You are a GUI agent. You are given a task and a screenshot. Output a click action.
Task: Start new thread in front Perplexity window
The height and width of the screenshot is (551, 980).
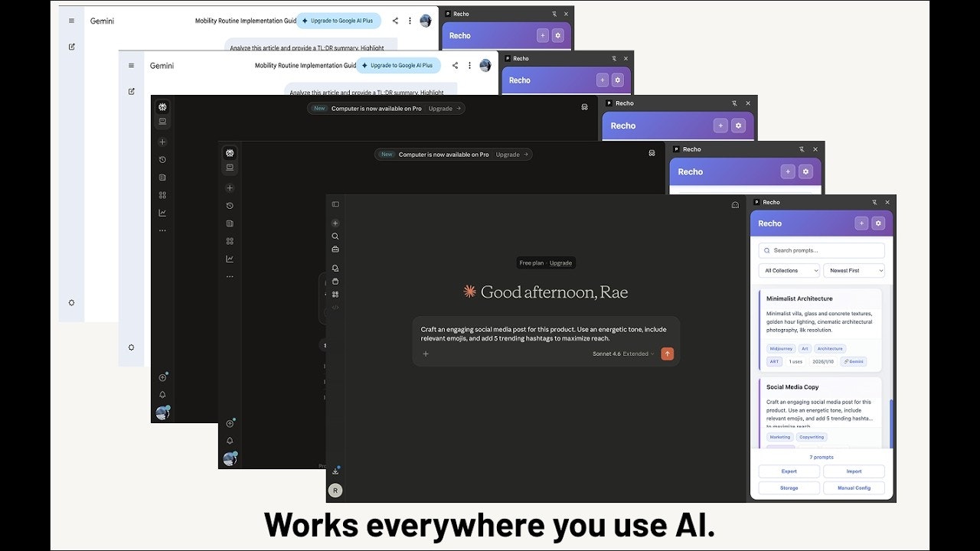[230, 188]
